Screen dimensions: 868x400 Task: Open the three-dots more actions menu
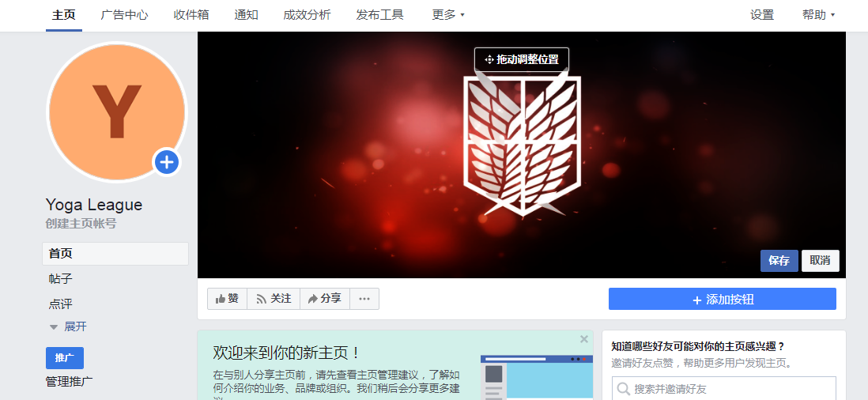tap(364, 299)
